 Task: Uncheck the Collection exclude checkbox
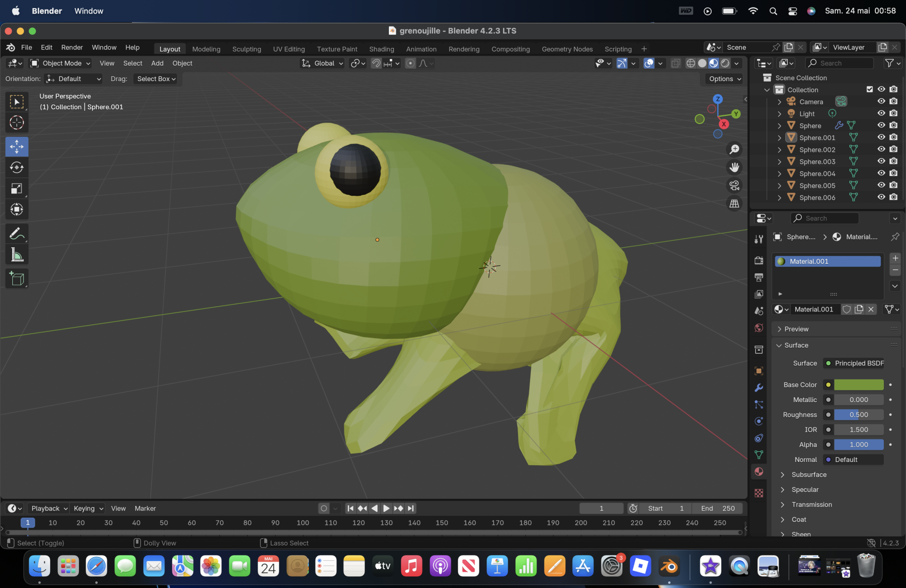(870, 89)
